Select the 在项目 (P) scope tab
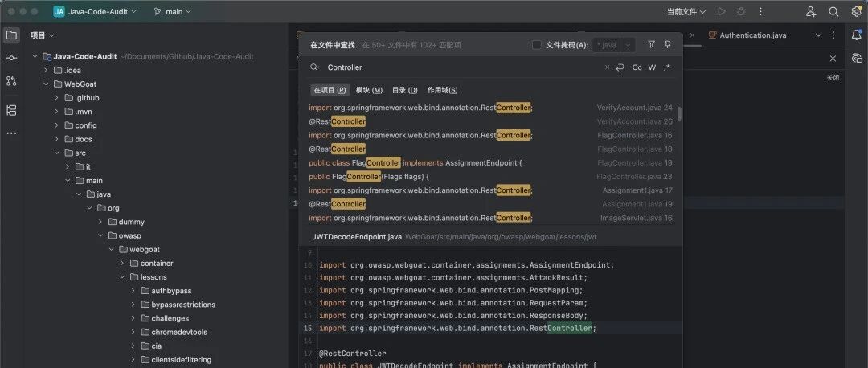 click(x=330, y=90)
